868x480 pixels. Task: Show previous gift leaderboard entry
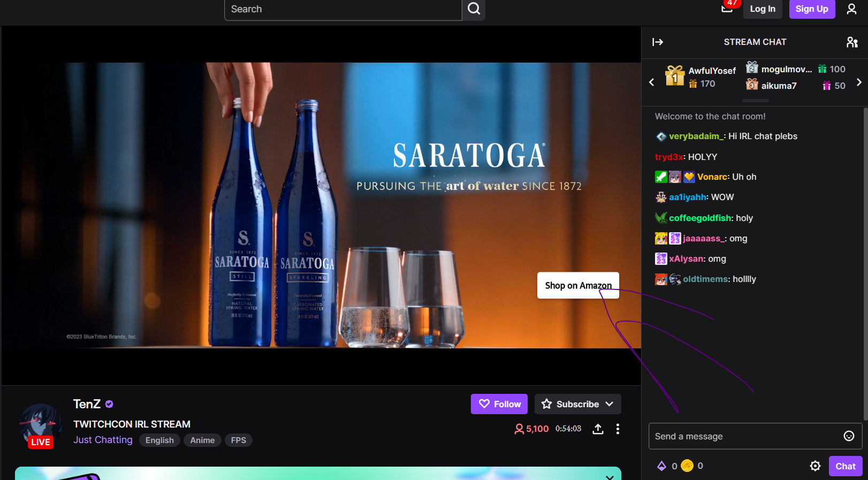[651, 82]
